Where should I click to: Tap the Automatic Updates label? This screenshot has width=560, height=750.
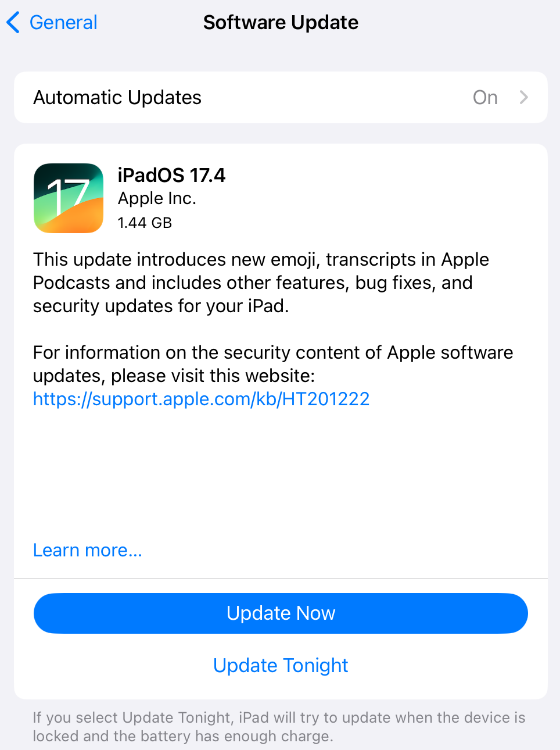[117, 97]
